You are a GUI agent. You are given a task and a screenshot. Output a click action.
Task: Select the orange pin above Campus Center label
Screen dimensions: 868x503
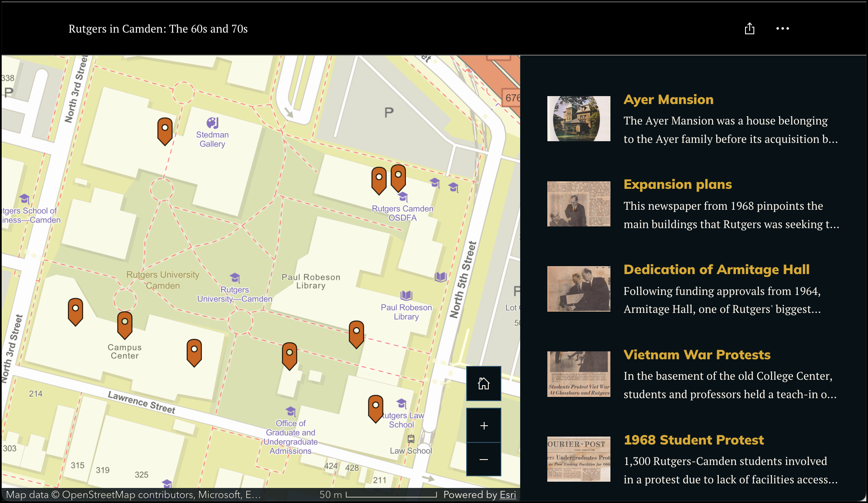125,325
